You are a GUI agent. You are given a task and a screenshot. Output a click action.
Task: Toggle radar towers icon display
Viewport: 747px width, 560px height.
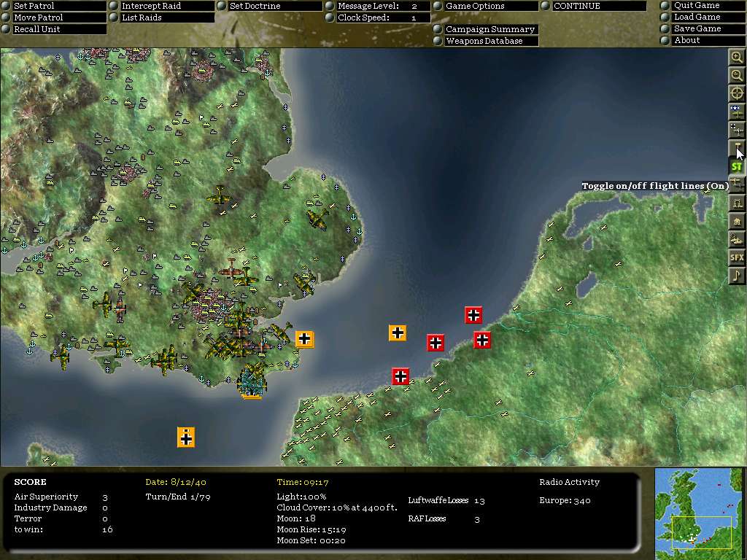(x=737, y=203)
